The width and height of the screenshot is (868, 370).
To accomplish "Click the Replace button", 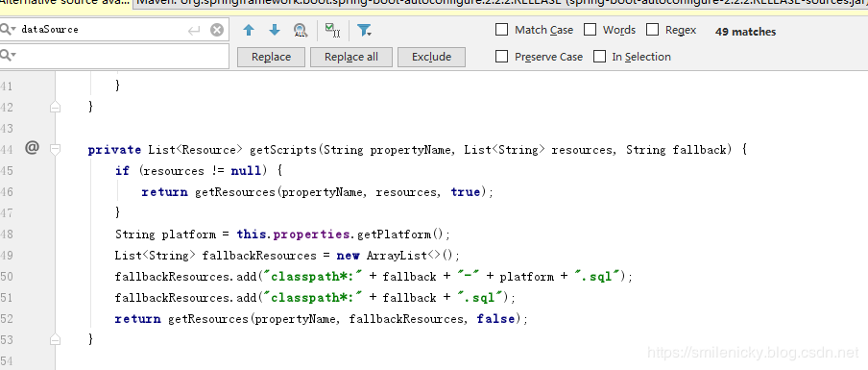I will coord(271,57).
